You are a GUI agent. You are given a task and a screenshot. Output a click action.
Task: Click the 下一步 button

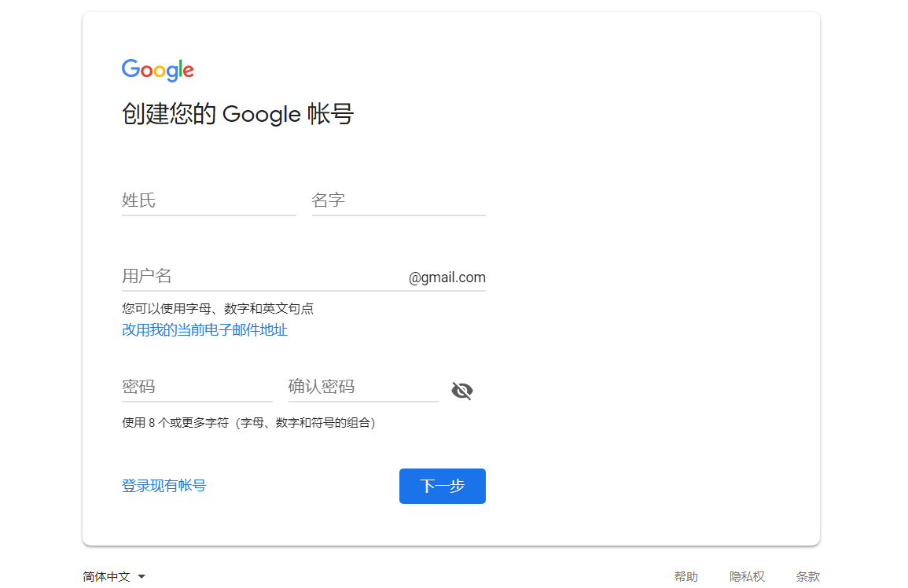[x=443, y=486]
